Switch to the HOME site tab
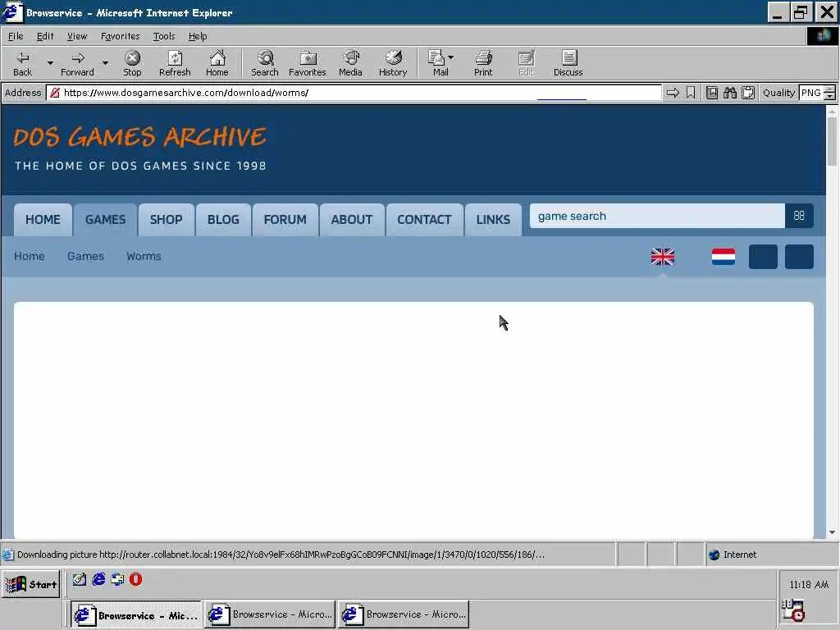840x630 pixels. [x=43, y=220]
